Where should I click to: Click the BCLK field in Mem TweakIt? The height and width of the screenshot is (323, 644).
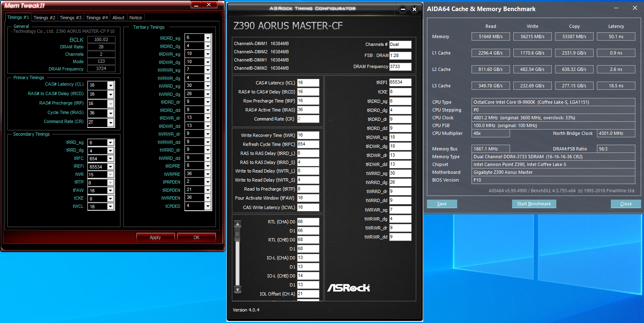(101, 39)
